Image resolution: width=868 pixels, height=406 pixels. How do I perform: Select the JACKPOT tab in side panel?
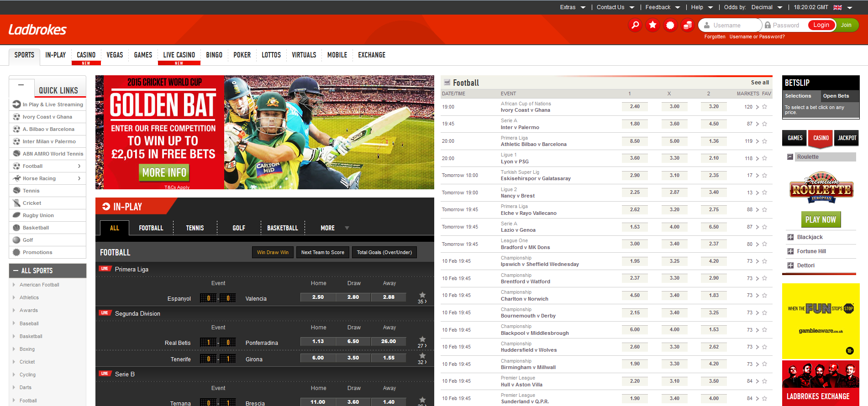point(847,138)
